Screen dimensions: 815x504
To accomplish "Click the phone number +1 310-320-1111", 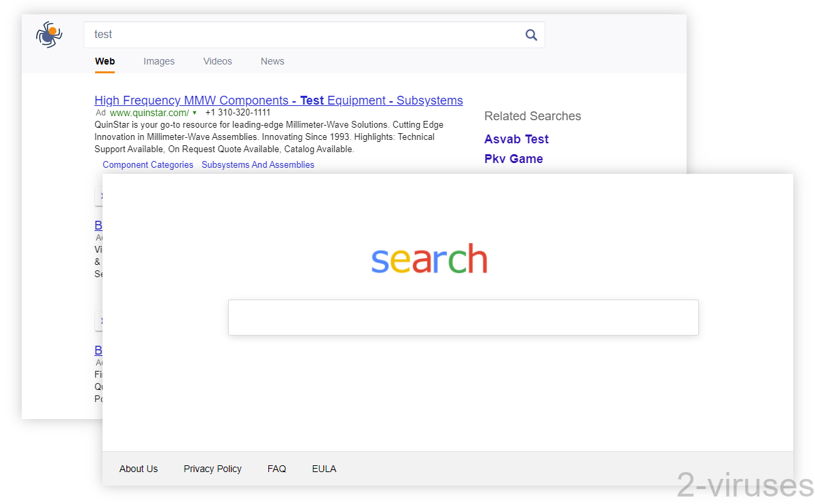I will point(238,112).
